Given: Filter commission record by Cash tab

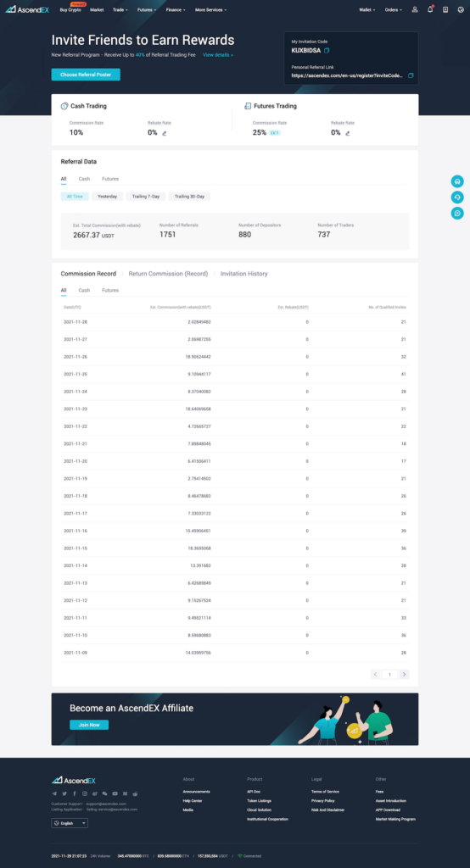Looking at the screenshot, I should 84,290.
